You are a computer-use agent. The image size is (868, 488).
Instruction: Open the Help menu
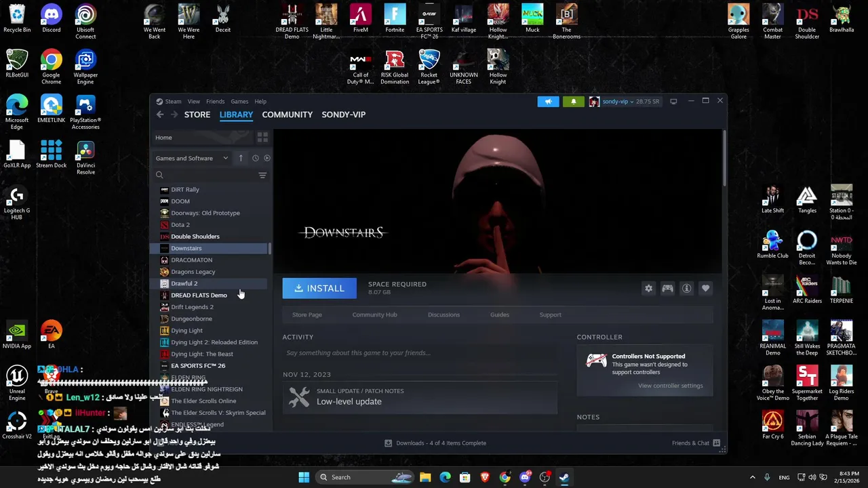click(260, 102)
